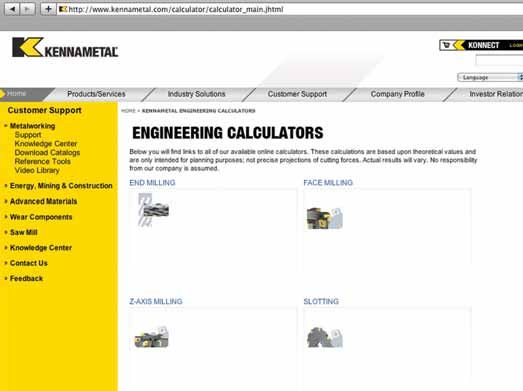Click the Kennametal logo

click(x=65, y=47)
